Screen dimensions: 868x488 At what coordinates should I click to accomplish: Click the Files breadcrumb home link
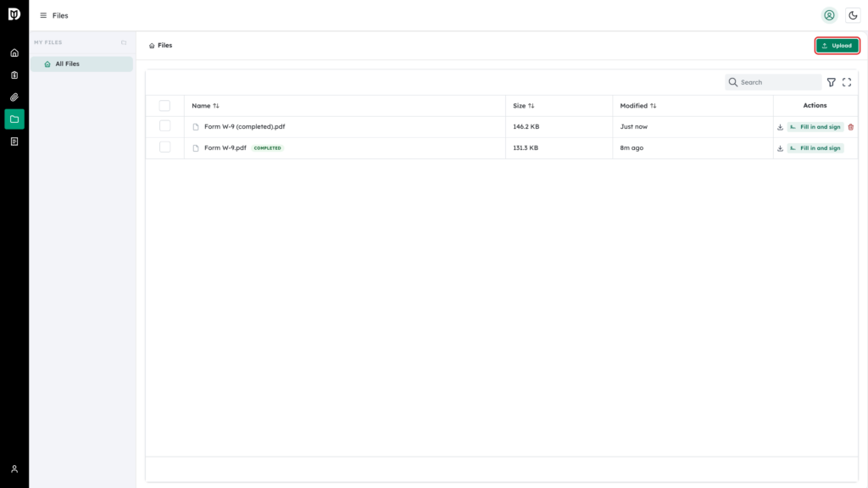coord(160,46)
